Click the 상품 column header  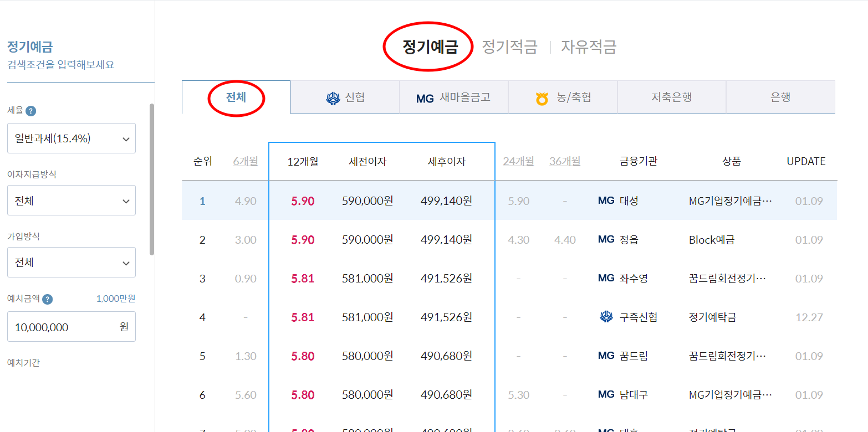point(732,162)
